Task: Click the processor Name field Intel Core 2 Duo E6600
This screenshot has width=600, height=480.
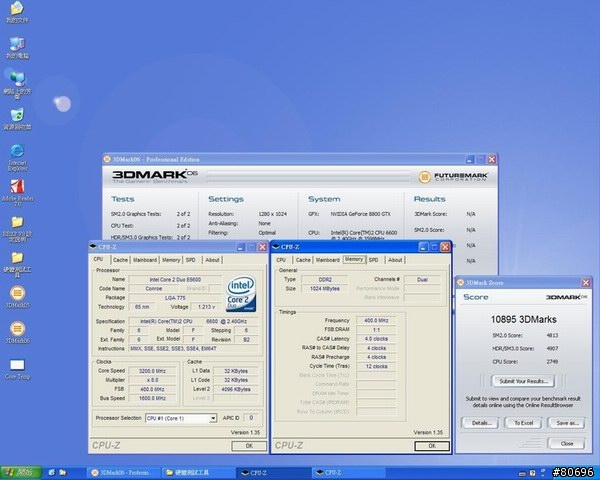Action: (175, 280)
